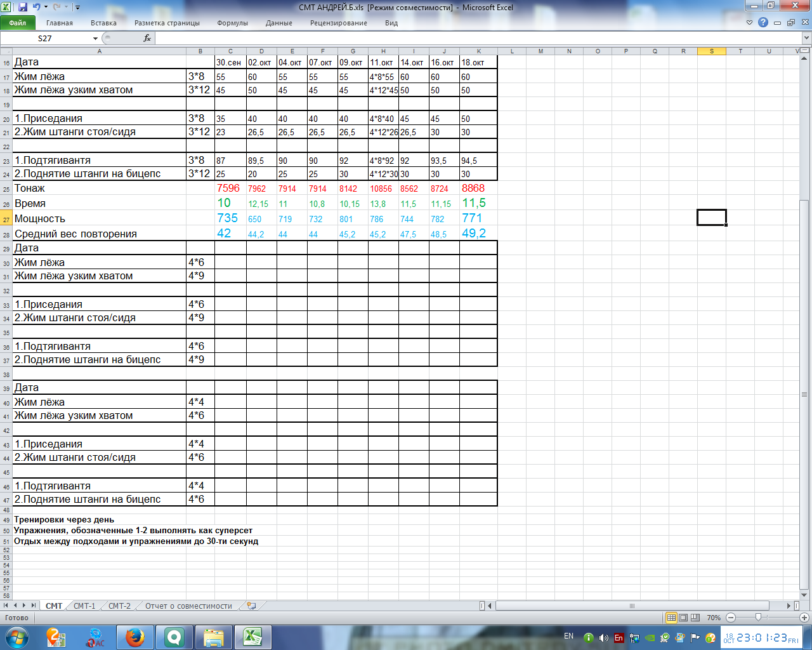Open the Формулы ribbon tab

(x=232, y=23)
